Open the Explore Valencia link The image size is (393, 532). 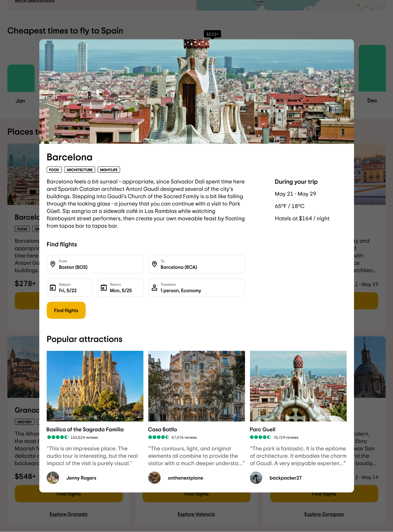[196, 514]
